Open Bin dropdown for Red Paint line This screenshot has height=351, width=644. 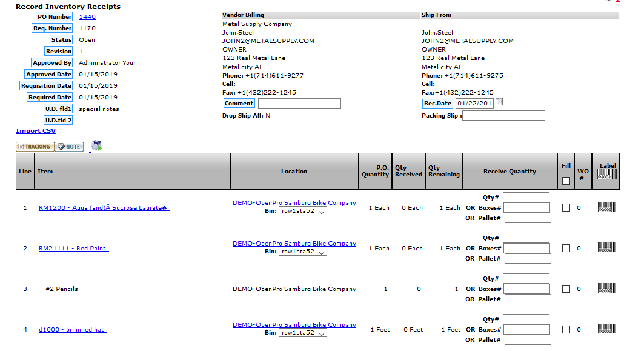pos(302,252)
